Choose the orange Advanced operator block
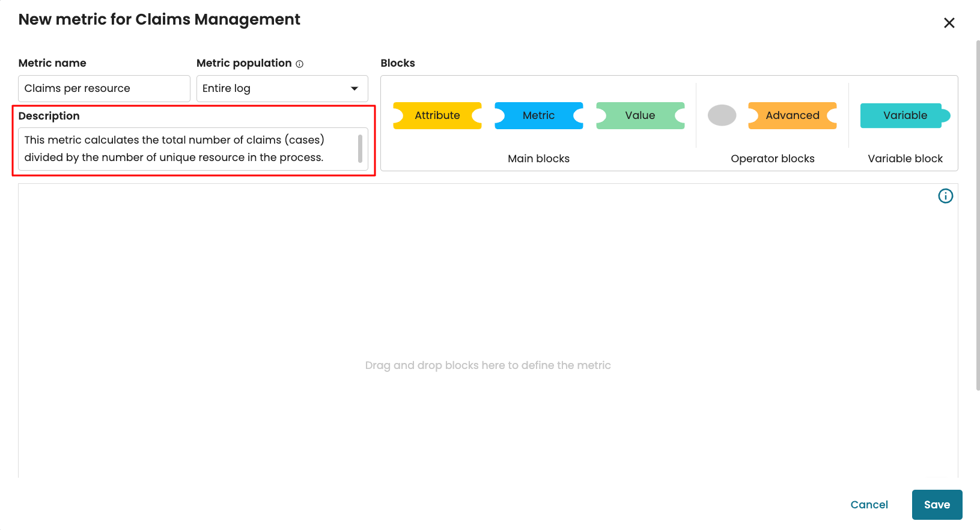The height and width of the screenshot is (530, 980). [x=792, y=115]
